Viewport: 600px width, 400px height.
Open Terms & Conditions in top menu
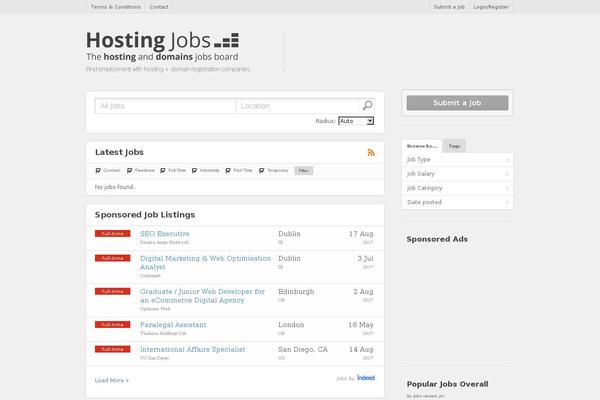(116, 7)
